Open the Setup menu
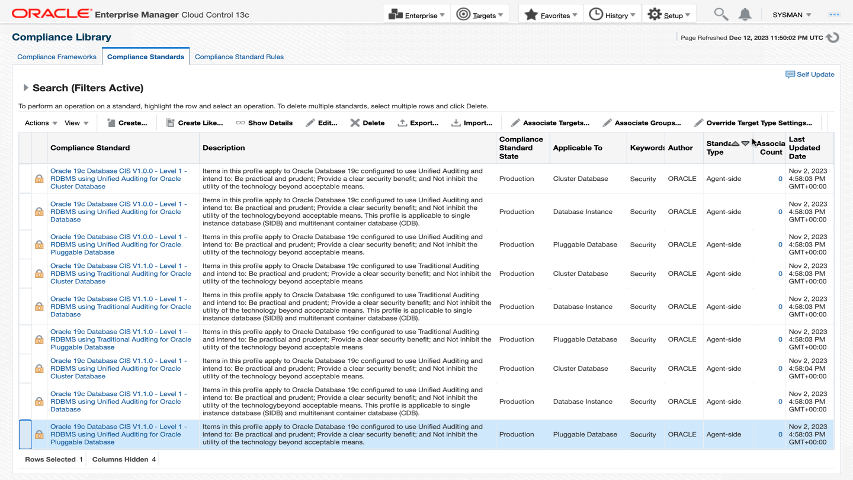The height and width of the screenshot is (480, 853). pyautogui.click(x=669, y=15)
